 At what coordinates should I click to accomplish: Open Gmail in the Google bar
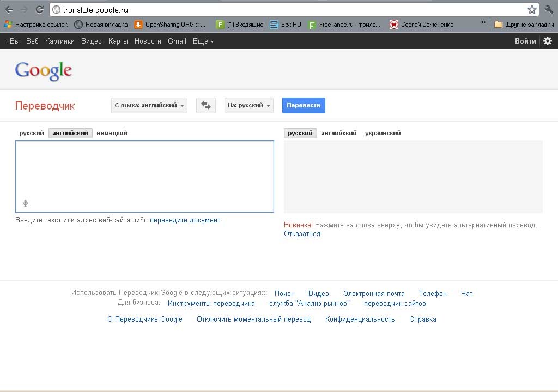(177, 41)
